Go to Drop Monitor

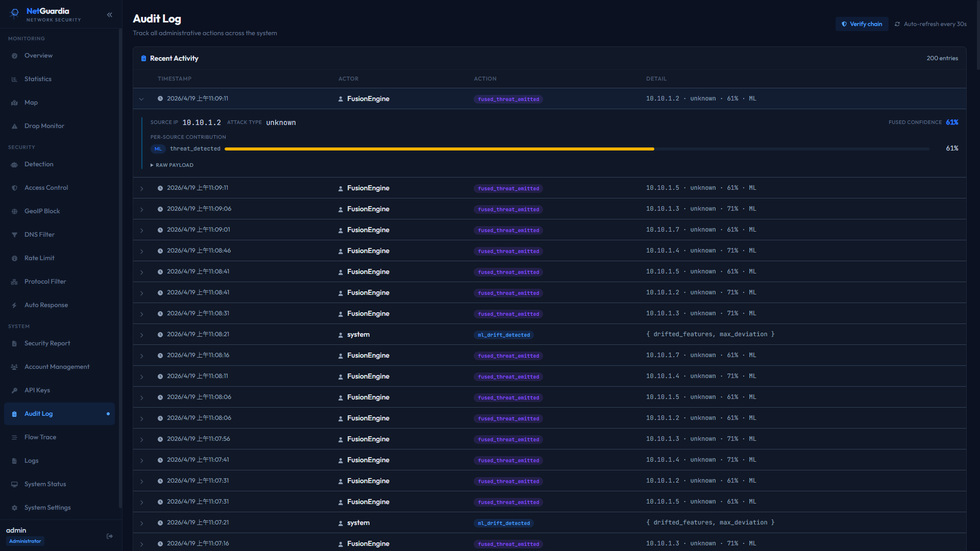pyautogui.click(x=59, y=126)
